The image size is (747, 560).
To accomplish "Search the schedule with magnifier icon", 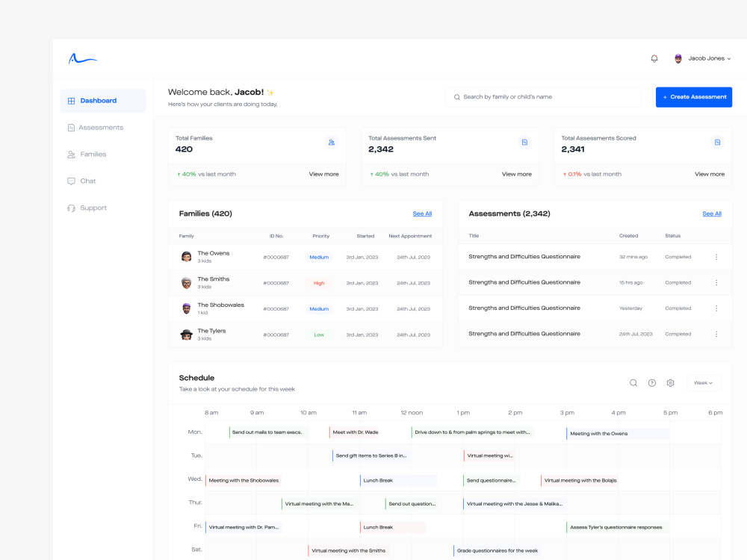I will click(633, 383).
